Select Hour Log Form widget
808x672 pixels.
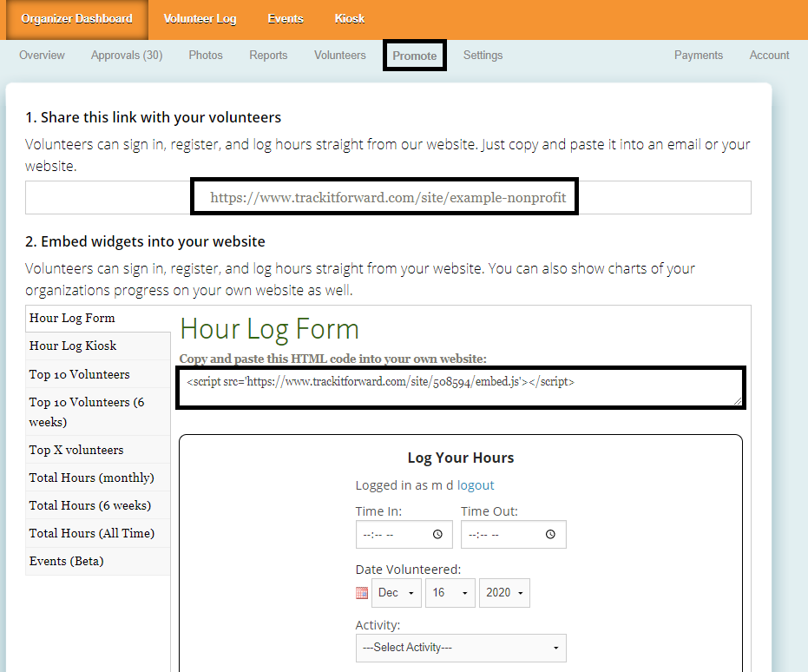98,319
